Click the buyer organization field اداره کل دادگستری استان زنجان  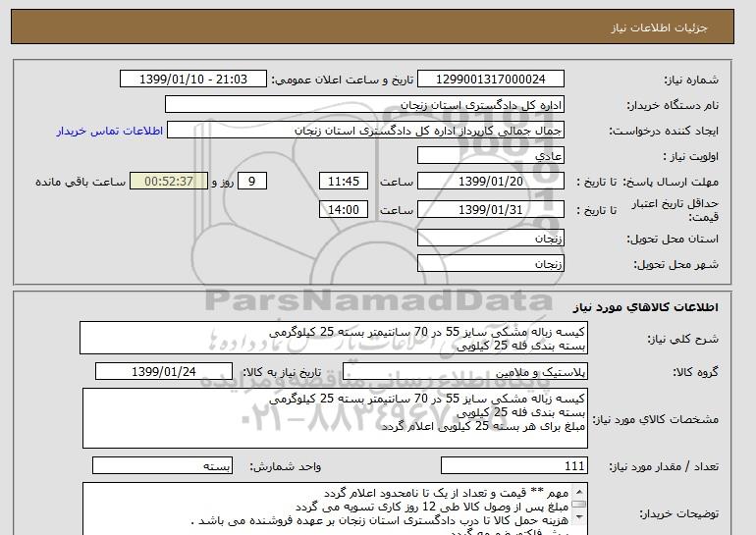coord(364,105)
